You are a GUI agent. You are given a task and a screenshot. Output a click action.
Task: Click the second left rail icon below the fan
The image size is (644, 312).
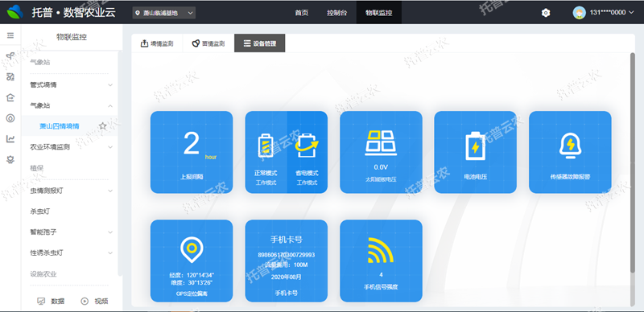click(10, 76)
